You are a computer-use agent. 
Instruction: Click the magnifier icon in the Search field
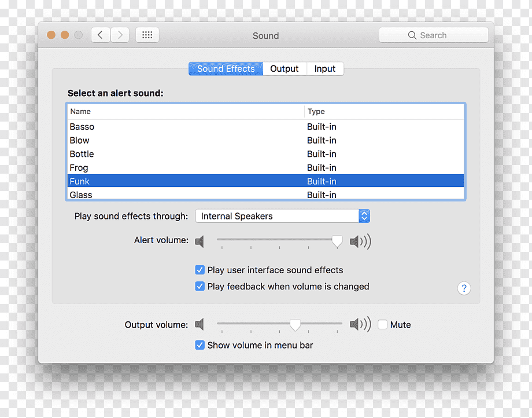pyautogui.click(x=412, y=35)
